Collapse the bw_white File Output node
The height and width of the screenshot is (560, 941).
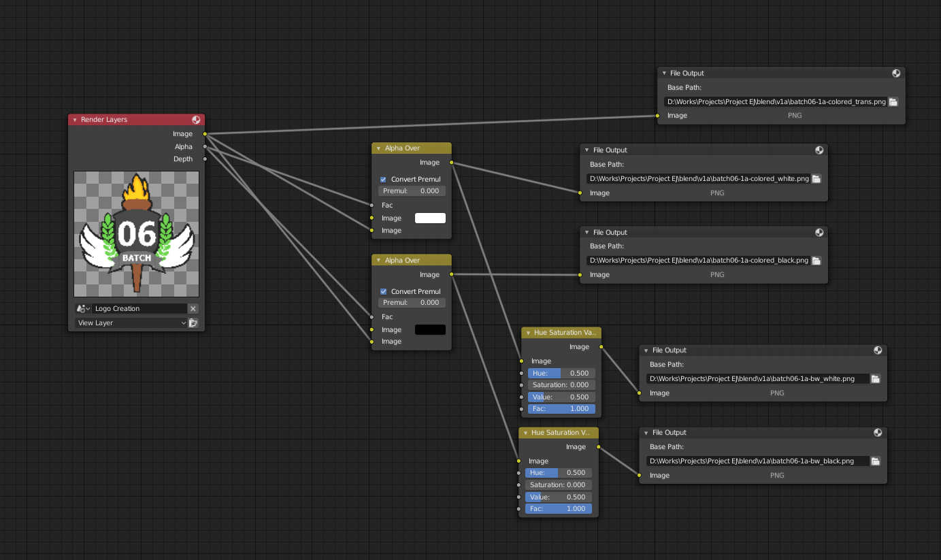(x=646, y=350)
